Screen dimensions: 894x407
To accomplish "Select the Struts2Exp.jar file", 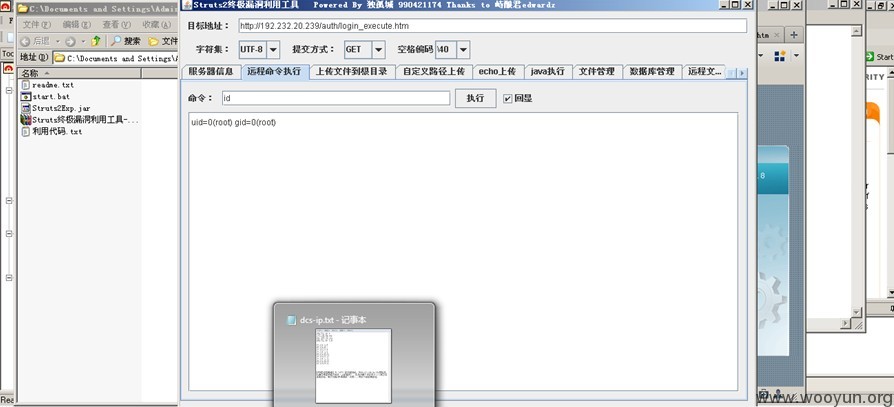I will (x=56, y=108).
